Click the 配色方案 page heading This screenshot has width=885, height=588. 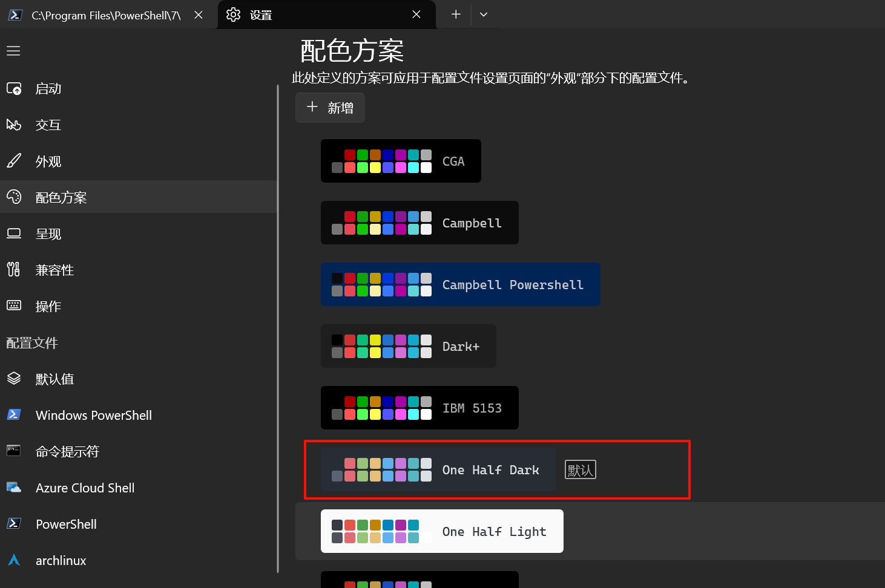[x=352, y=51]
